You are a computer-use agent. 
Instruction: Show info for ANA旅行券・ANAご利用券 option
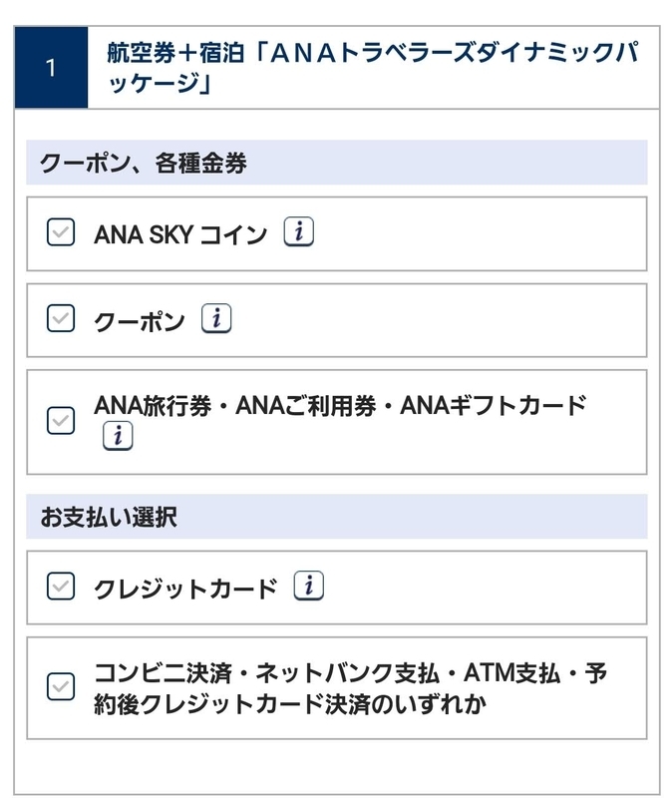(118, 436)
